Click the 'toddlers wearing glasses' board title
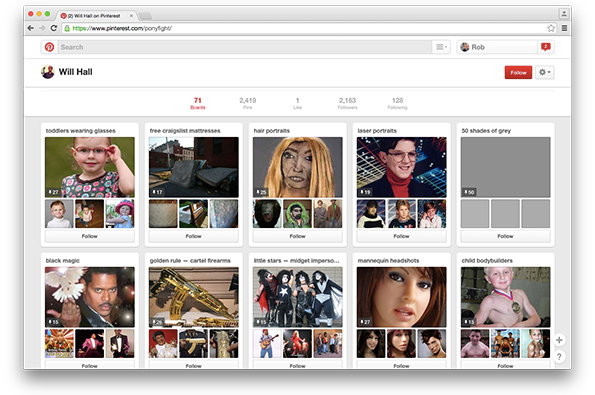This screenshot has height=395, width=595. tap(80, 131)
